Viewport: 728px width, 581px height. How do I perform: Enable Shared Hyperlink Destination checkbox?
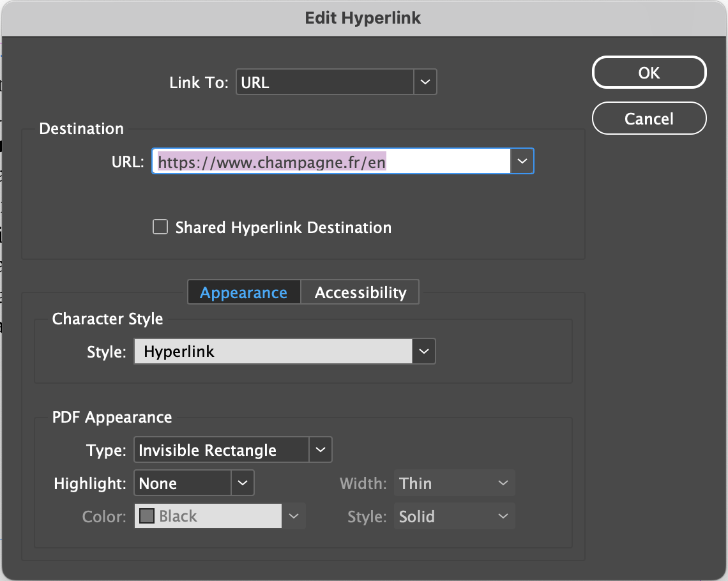(x=160, y=227)
